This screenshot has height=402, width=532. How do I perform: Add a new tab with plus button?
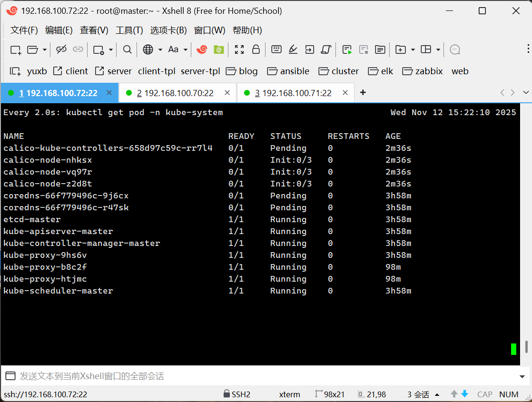363,93
